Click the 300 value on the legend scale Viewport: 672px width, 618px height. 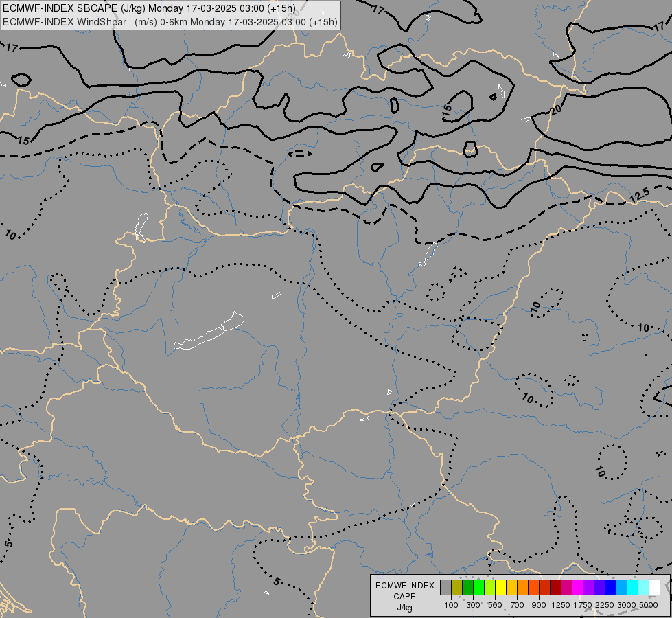tap(473, 605)
